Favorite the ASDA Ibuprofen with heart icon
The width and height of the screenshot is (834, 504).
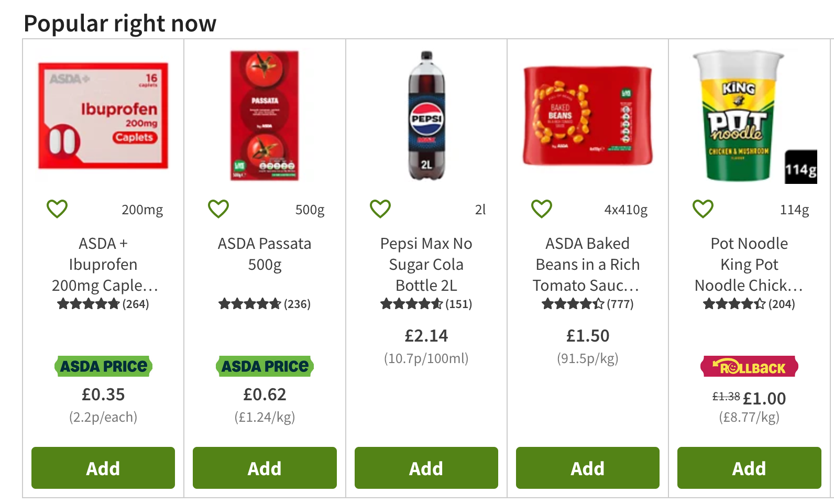pyautogui.click(x=57, y=209)
